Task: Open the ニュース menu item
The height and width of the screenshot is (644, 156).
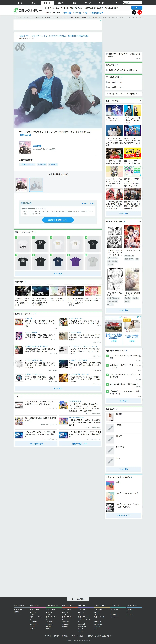Action: [59, 8]
